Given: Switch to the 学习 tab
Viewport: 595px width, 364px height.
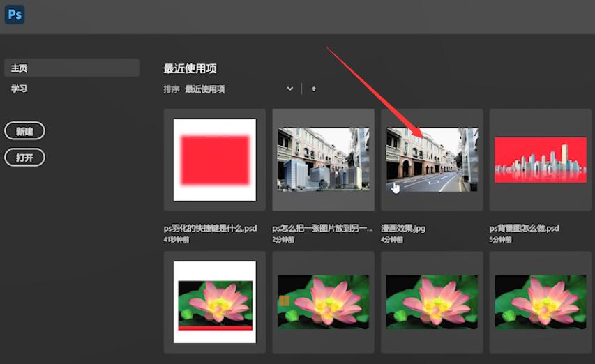Looking at the screenshot, I should [x=19, y=89].
